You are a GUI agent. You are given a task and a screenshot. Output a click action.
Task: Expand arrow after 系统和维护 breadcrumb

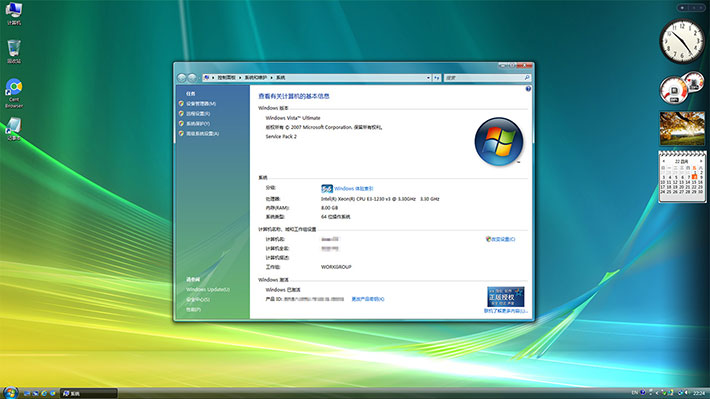tap(272, 78)
